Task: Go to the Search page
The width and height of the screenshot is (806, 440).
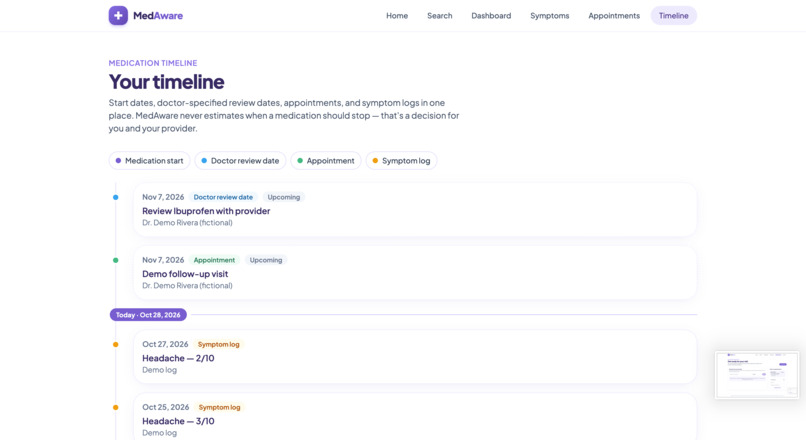Action: (x=439, y=15)
